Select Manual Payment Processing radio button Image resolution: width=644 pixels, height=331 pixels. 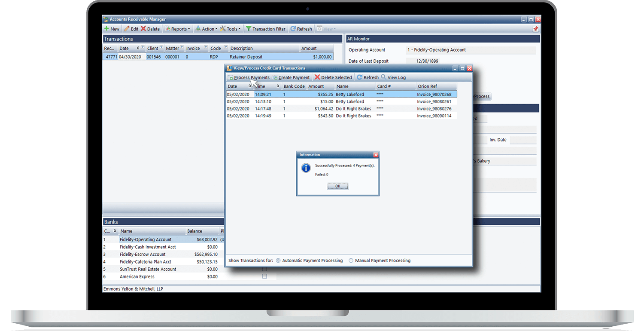tap(351, 261)
